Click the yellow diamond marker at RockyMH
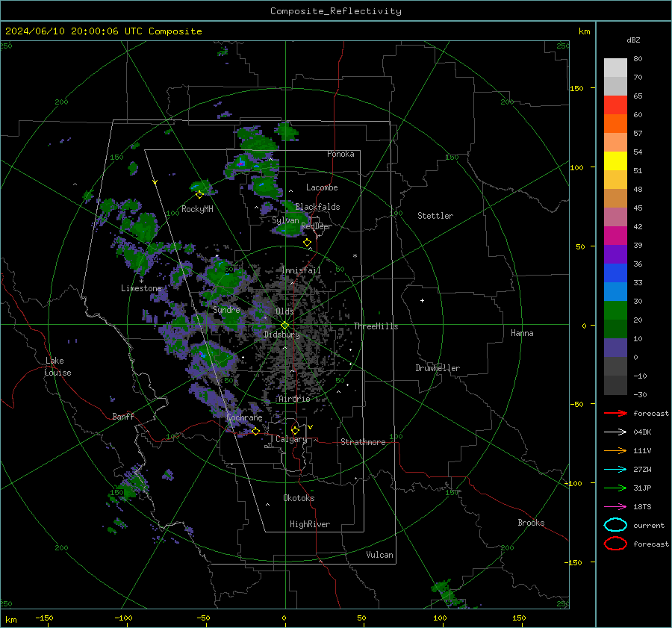Viewport: 672px width, 628px height. tap(199, 195)
